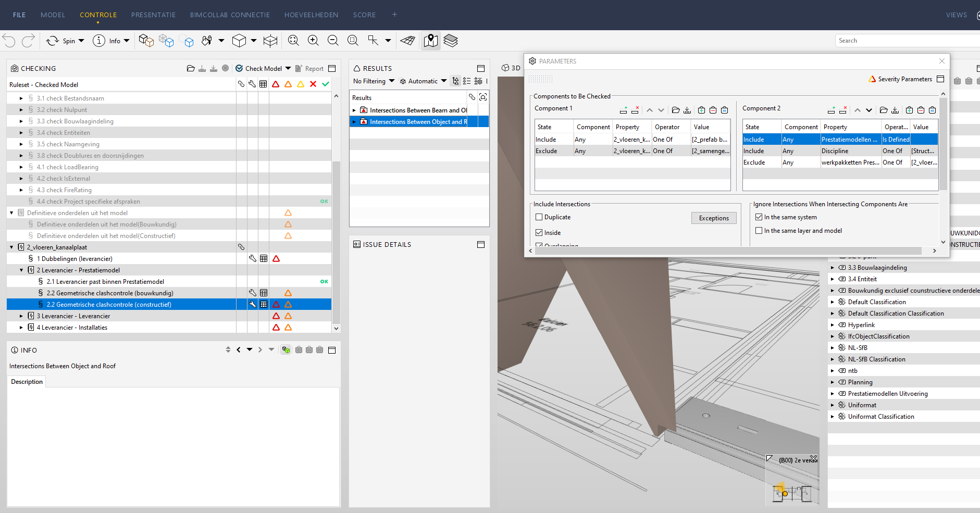Click the Check Model button

click(258, 68)
